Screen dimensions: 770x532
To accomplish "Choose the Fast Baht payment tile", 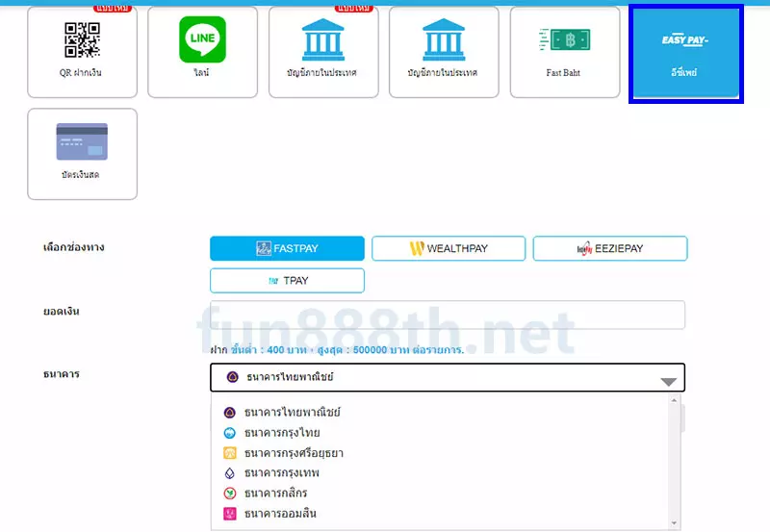I will 564,52.
